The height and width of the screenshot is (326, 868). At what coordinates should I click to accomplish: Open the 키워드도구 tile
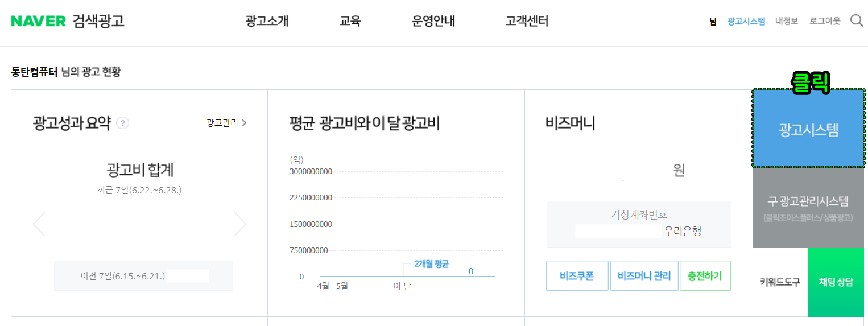(x=780, y=282)
